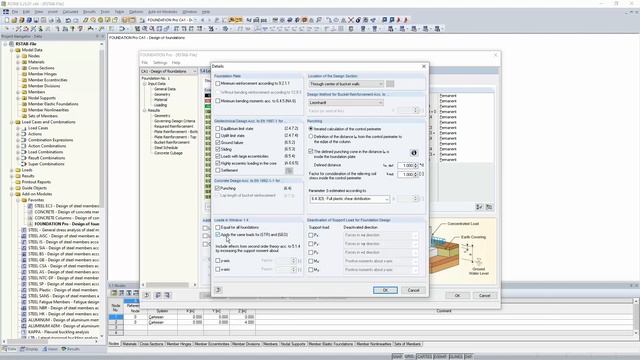
Task: Click first icon in bottom table panel toolbar
Action: tap(114, 293)
